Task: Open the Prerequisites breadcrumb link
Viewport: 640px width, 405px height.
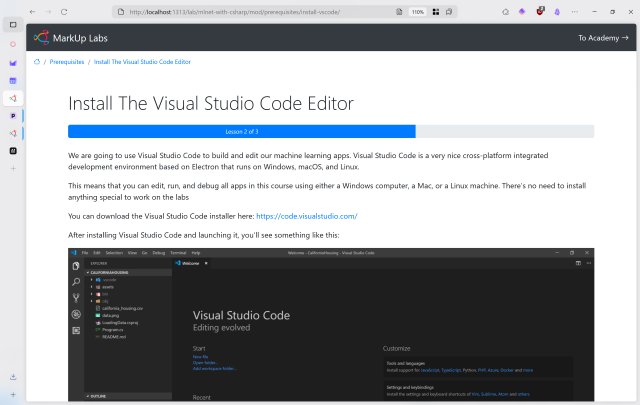Action: (x=67, y=62)
